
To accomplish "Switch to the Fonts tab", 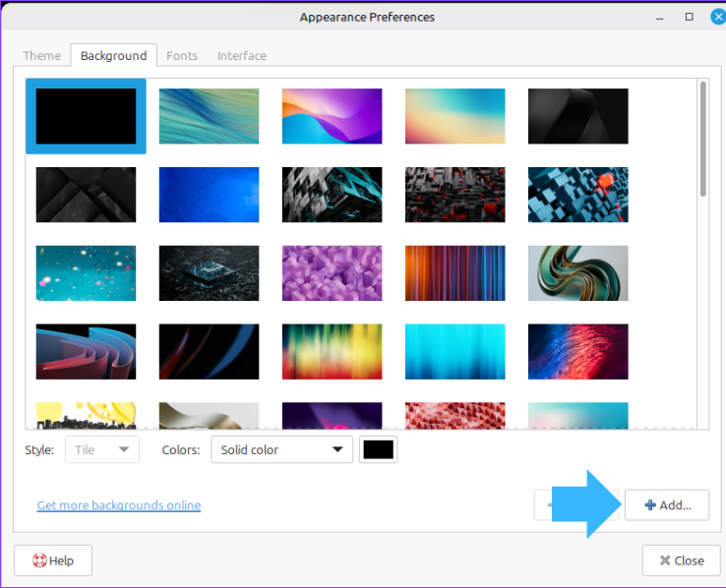I will click(x=182, y=56).
